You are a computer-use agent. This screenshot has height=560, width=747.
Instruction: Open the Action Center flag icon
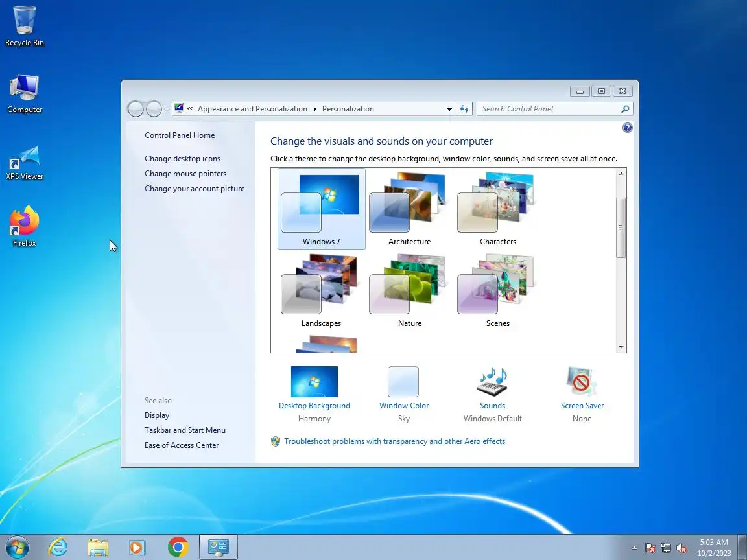tap(650, 548)
